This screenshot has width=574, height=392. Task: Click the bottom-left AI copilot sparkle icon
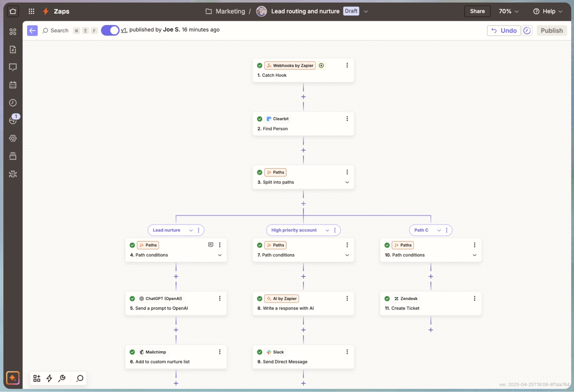[x=13, y=378]
